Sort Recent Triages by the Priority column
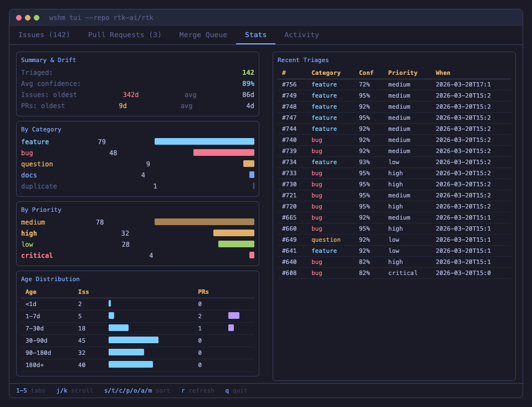 (403, 73)
